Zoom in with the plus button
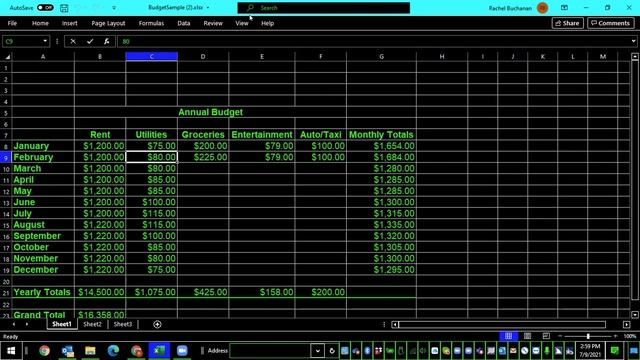The height and width of the screenshot is (360, 640). coord(616,336)
